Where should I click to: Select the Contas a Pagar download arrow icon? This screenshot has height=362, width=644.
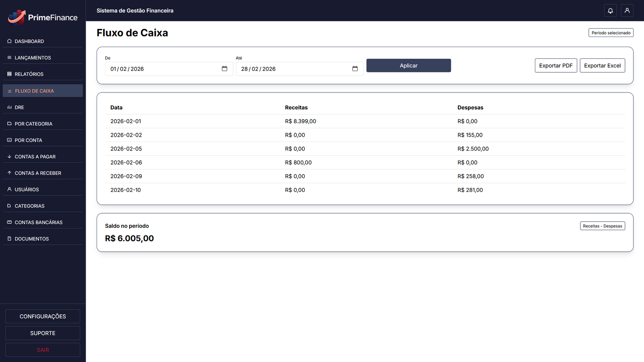(x=9, y=156)
